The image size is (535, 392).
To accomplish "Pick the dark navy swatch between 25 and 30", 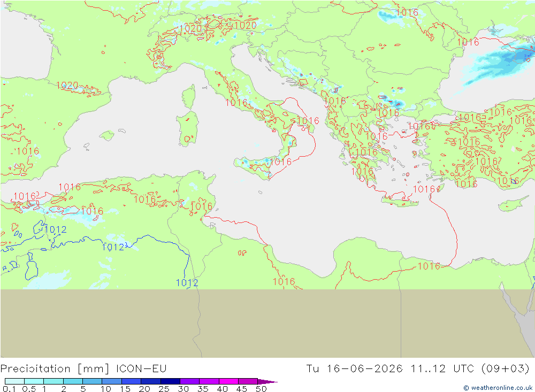I will coord(170,381).
